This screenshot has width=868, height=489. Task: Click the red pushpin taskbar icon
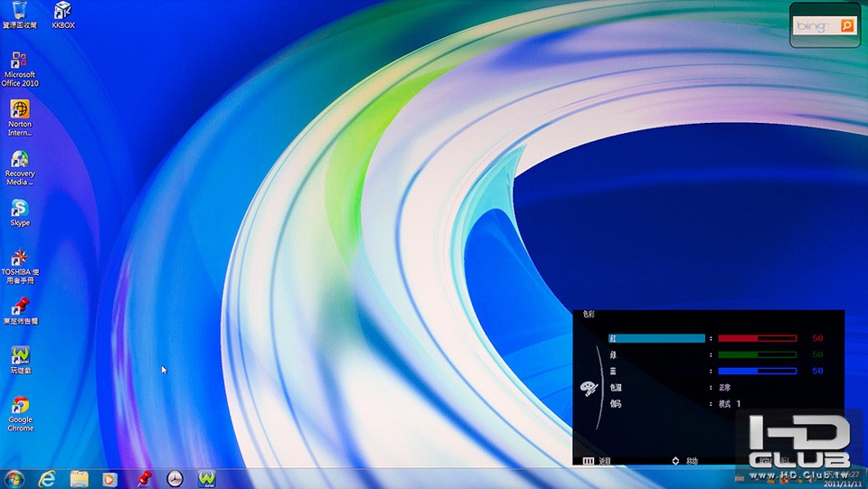click(x=144, y=478)
